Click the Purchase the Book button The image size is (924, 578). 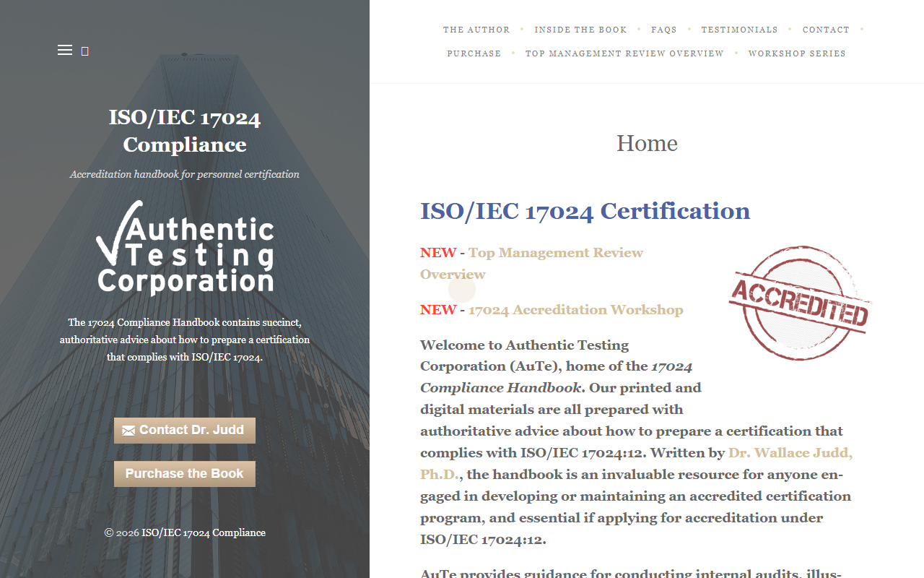click(185, 474)
